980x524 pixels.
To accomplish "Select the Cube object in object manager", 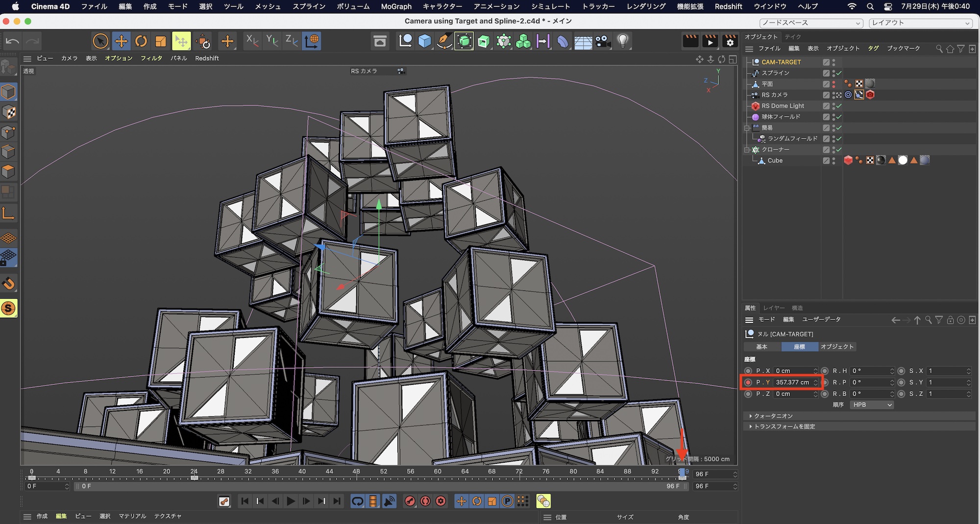I will click(775, 161).
